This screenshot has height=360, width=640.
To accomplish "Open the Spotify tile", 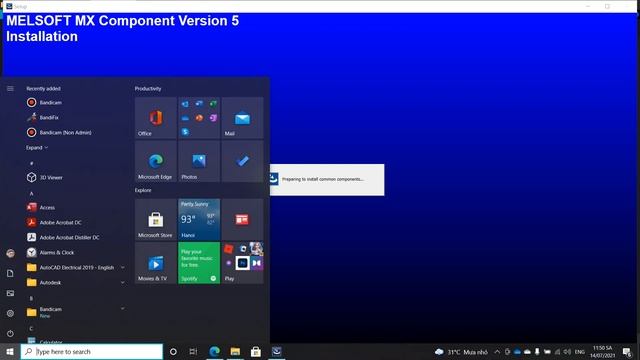I will [199, 263].
